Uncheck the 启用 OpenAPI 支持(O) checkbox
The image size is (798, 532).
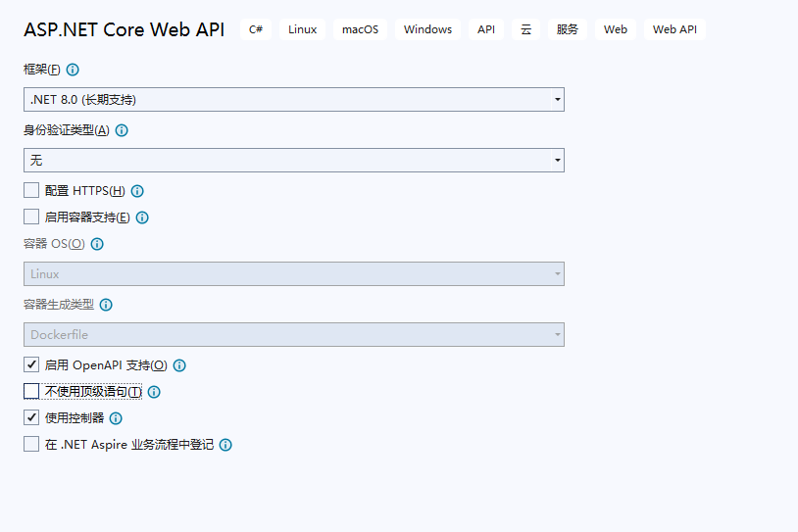coord(31,364)
